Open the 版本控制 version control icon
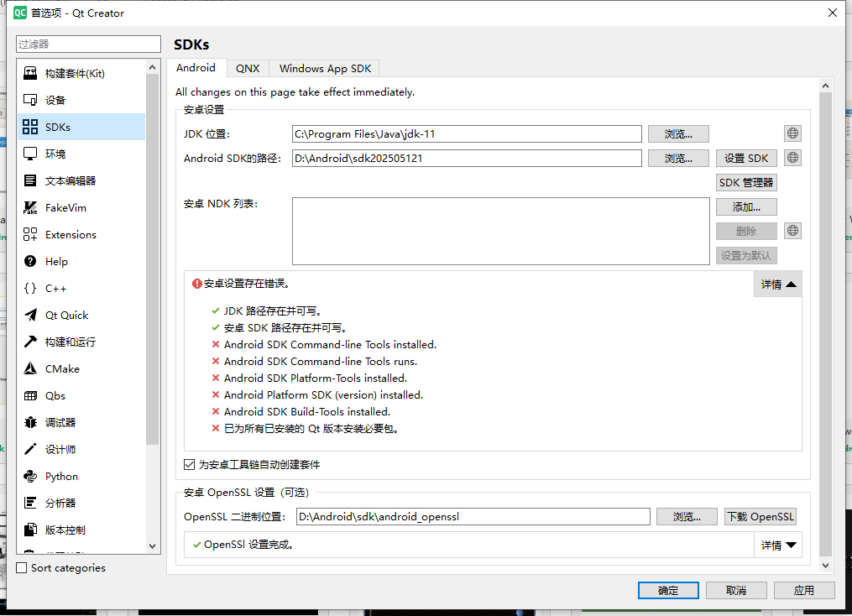Viewport: 852px width, 616px height. tap(30, 530)
